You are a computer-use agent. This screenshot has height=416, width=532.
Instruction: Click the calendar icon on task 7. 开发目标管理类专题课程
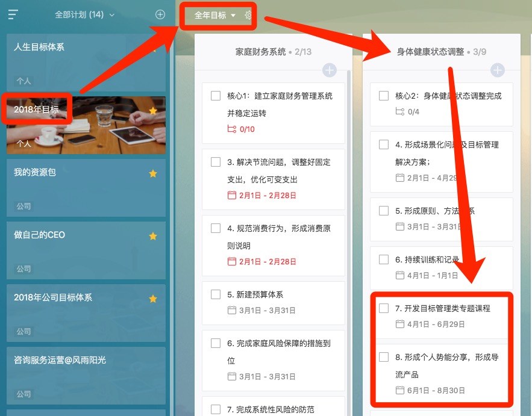(x=400, y=324)
